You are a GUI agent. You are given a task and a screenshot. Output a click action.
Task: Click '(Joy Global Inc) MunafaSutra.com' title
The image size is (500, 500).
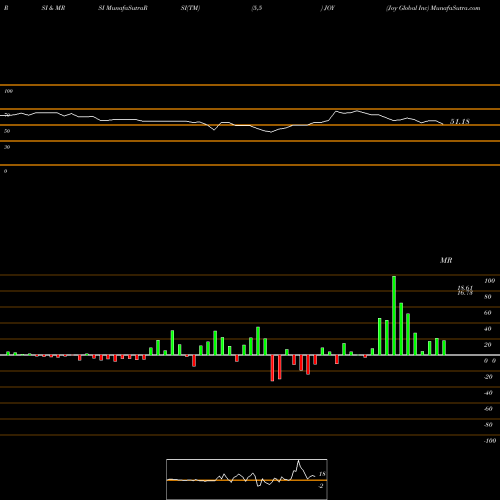(433, 8)
